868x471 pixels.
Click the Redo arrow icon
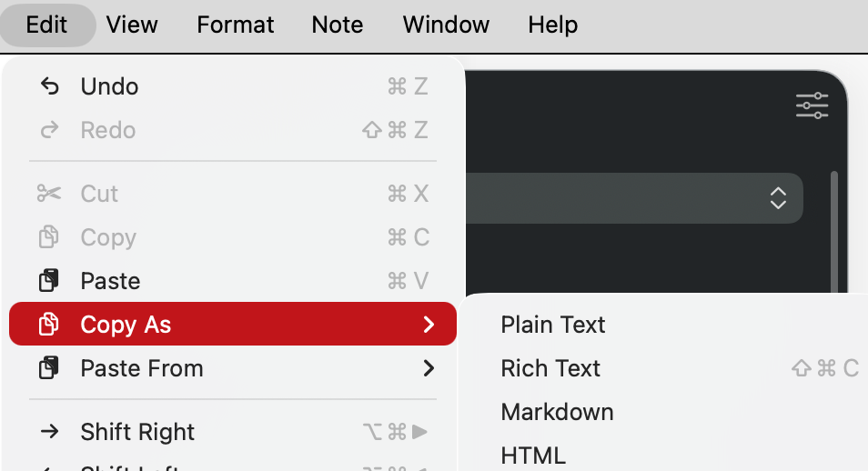(x=49, y=130)
